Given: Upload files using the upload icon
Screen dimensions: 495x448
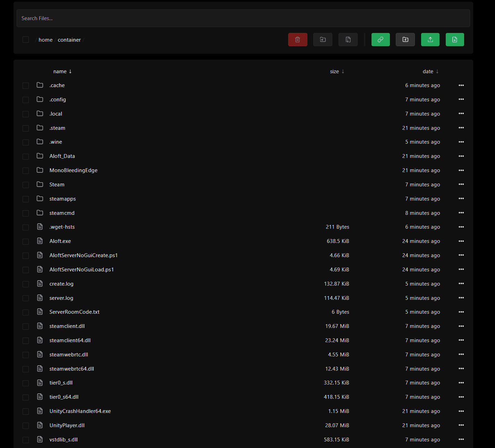Looking at the screenshot, I should click(430, 40).
